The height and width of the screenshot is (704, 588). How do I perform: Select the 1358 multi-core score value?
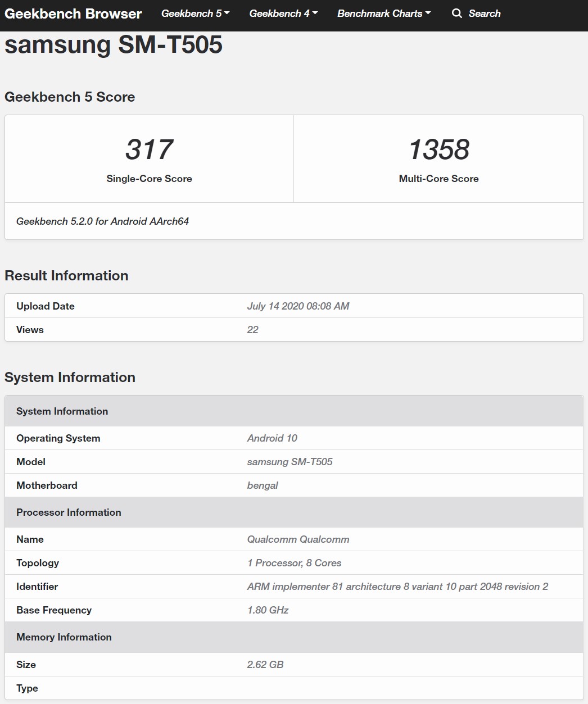438,149
